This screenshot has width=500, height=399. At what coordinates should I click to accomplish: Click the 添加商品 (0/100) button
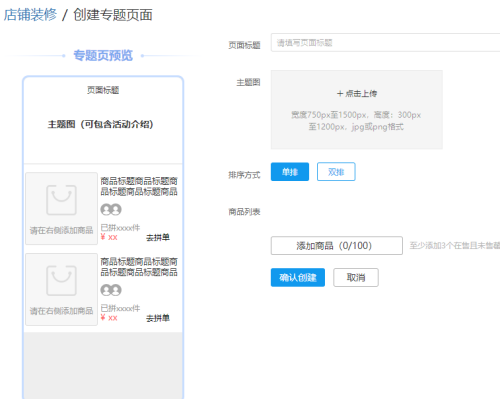point(337,246)
